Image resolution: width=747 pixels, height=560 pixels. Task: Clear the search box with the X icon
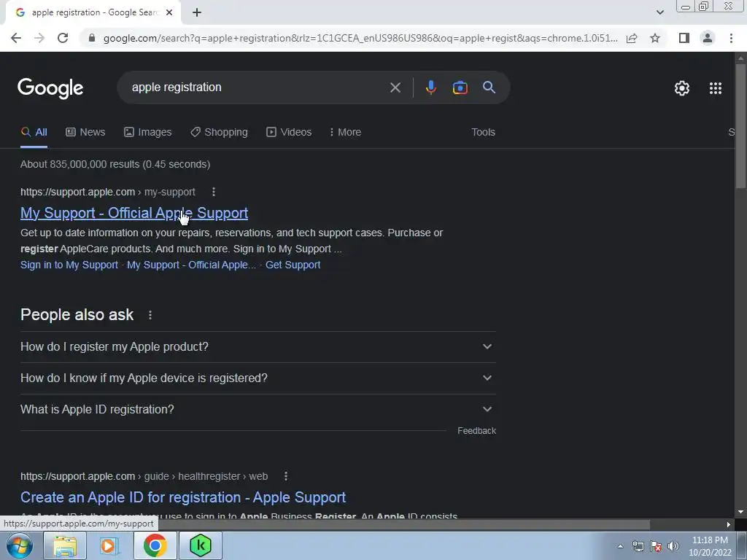tap(395, 87)
